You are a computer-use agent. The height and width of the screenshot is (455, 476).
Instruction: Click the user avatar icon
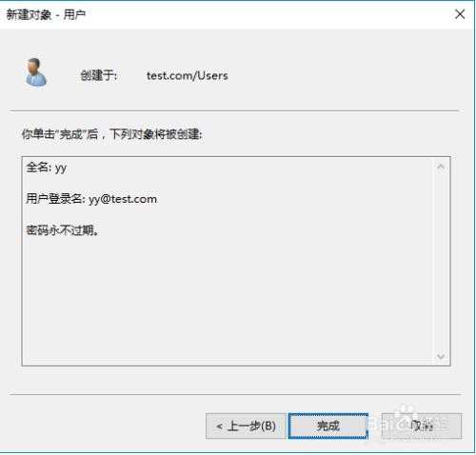[36, 72]
